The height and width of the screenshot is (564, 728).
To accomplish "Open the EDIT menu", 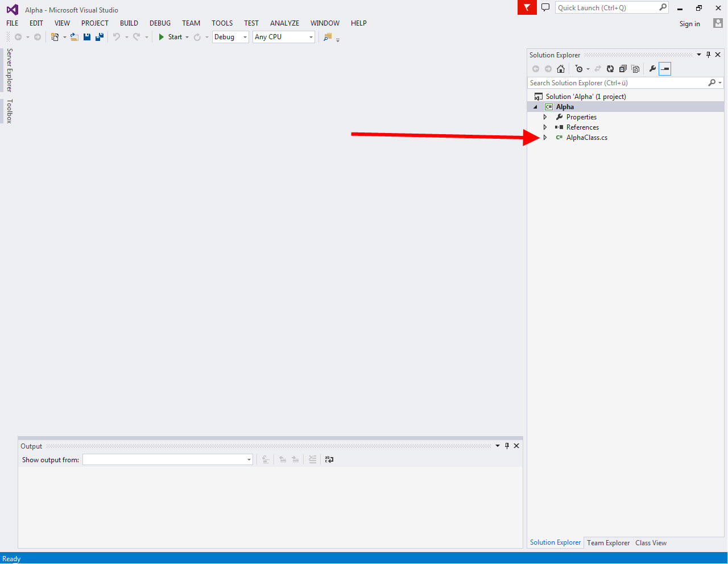I will click(x=36, y=23).
